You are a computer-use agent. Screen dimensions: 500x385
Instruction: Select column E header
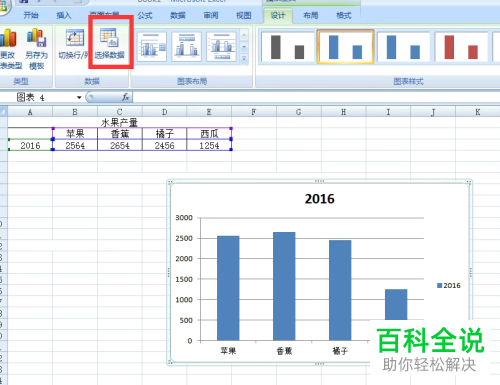coord(209,112)
